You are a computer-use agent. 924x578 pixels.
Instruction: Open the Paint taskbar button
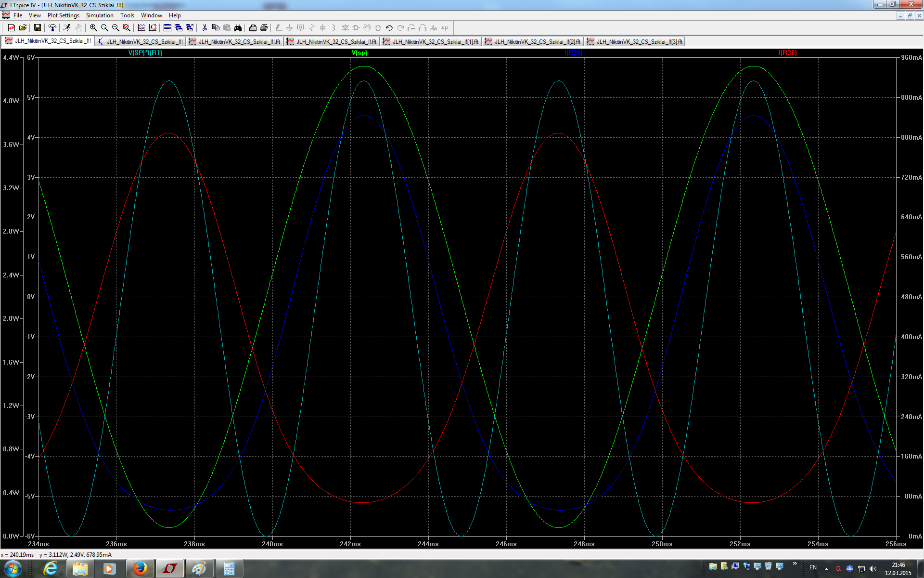199,569
